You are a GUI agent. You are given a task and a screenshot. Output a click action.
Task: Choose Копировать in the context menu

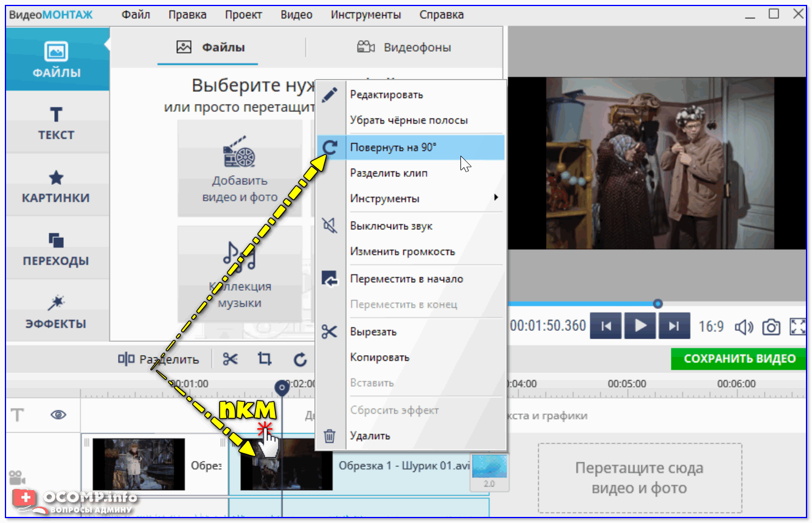click(380, 358)
